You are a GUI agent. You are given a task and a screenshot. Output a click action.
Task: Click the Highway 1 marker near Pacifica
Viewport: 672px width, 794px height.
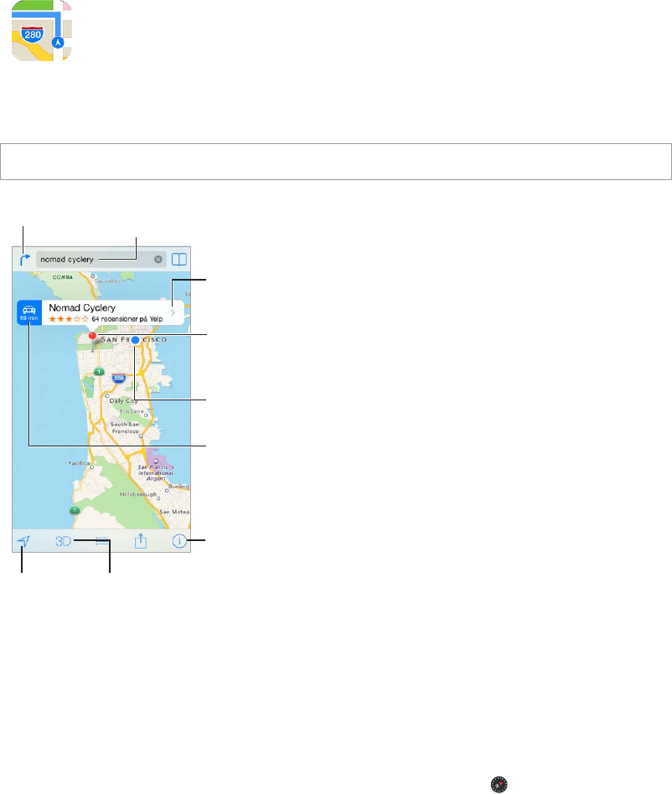[x=75, y=510]
